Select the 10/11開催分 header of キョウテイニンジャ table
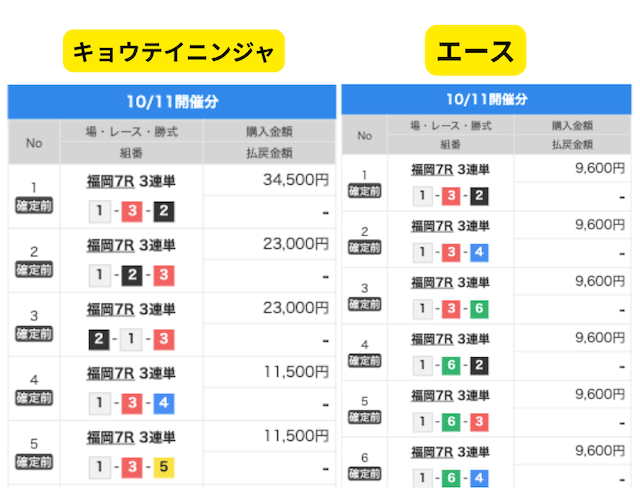The height and width of the screenshot is (489, 640). pyautogui.click(x=172, y=101)
